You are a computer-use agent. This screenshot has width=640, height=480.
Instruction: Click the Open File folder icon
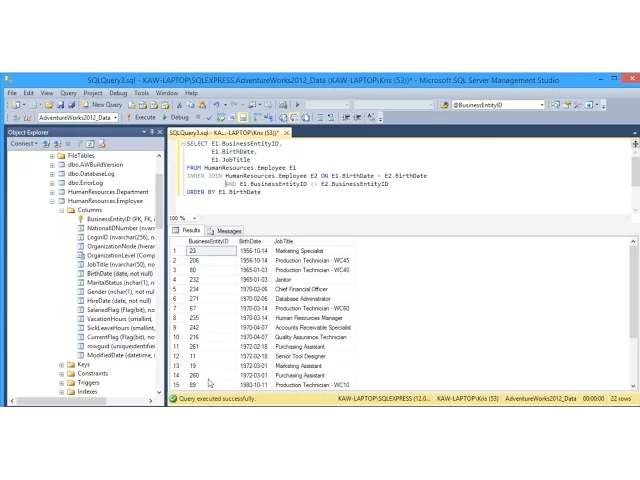(49, 105)
